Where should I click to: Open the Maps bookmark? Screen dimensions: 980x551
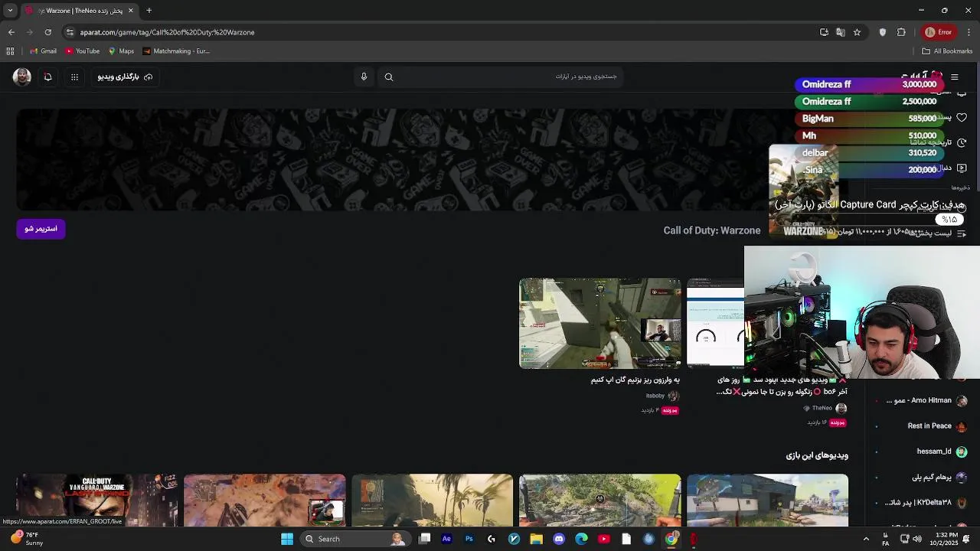point(121,51)
